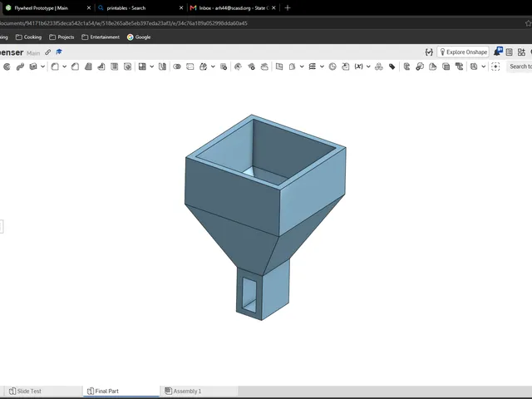Select the Thicken tool icon
This screenshot has width=532, height=399.
click(33, 66)
